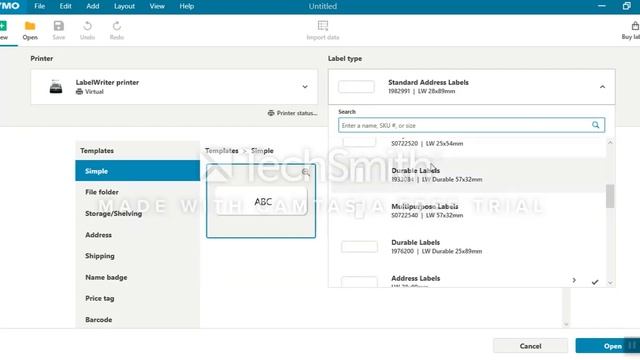Select the File folder template category

tap(138, 192)
